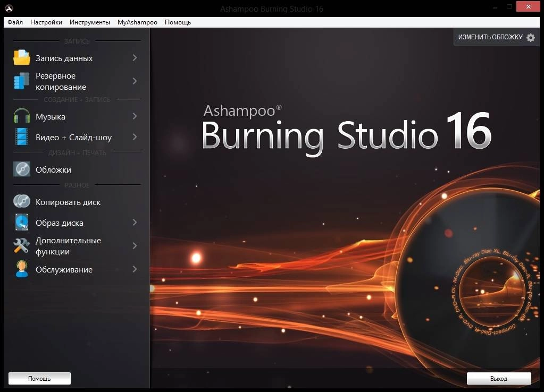
Task: Select the Запись данных label
Action: click(64, 58)
